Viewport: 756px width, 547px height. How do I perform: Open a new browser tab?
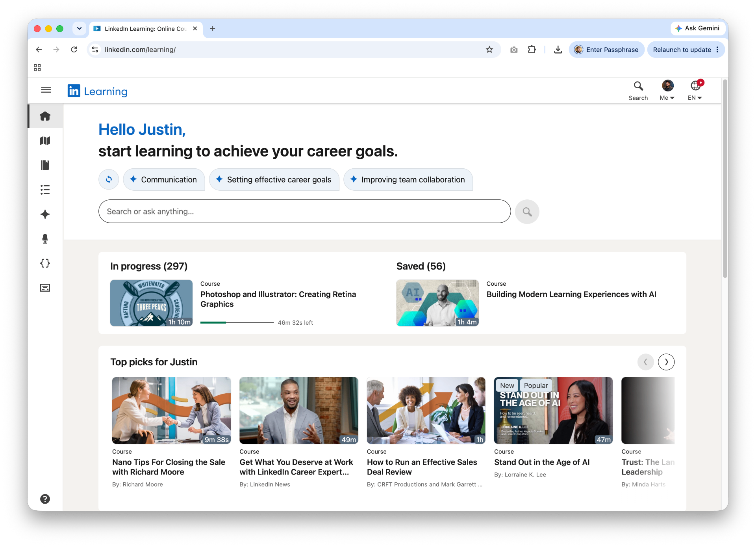[x=213, y=28]
